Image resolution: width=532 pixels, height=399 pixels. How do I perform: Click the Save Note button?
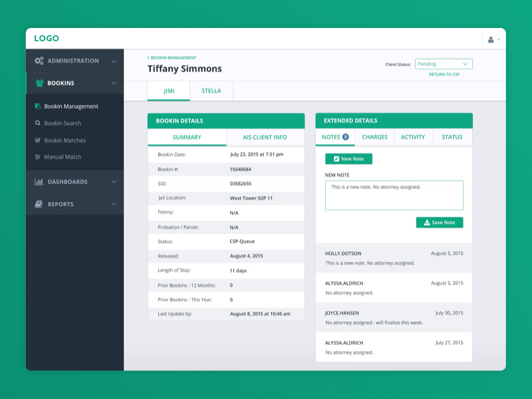(439, 222)
